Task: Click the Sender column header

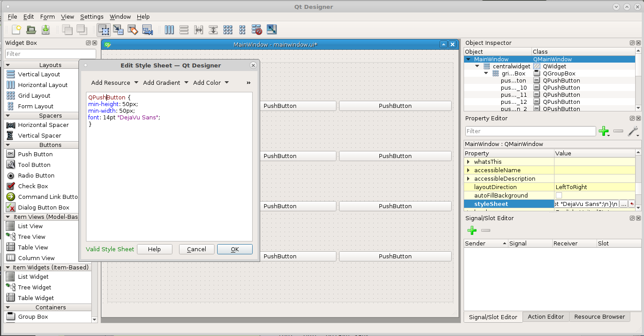Action: click(x=486, y=243)
